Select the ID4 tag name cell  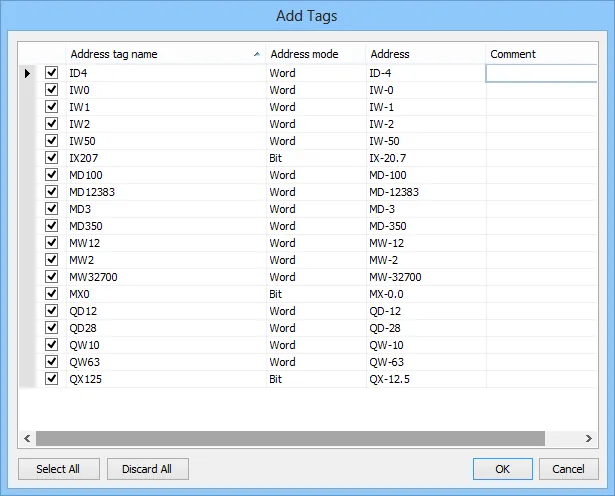point(166,73)
